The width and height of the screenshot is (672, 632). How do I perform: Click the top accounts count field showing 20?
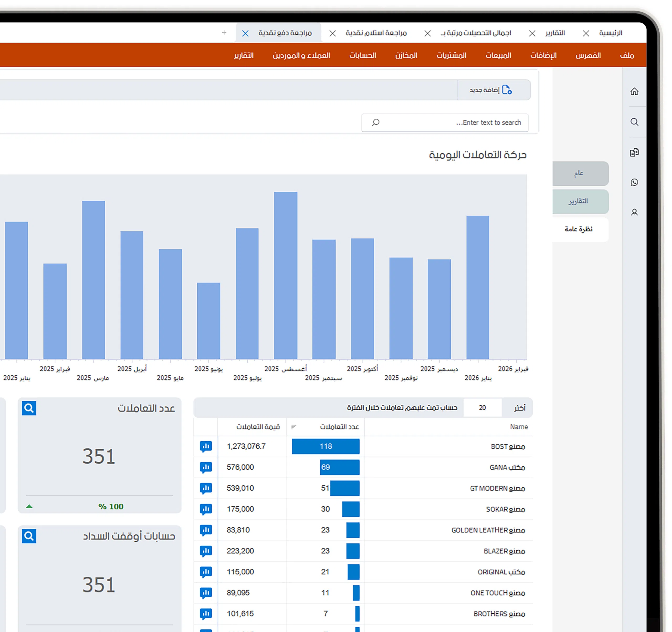pyautogui.click(x=482, y=408)
